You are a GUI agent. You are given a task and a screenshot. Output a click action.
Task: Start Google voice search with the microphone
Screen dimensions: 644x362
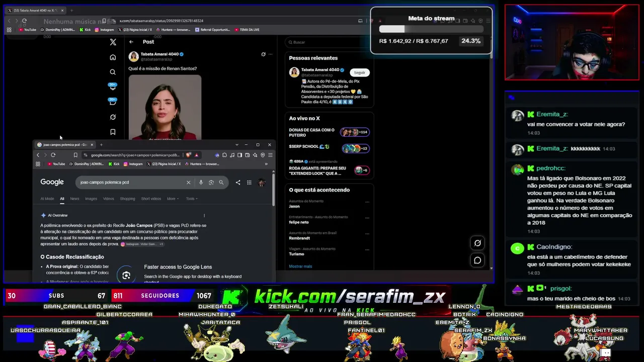pos(201,183)
